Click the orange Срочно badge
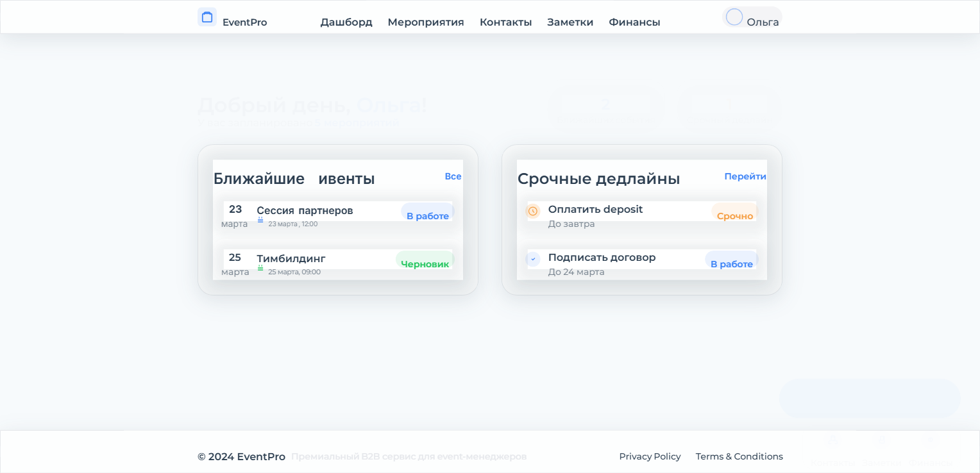980x473 pixels. (734, 215)
